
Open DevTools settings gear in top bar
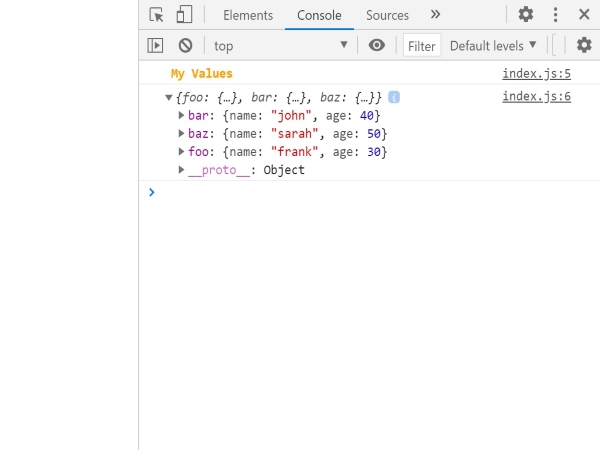coord(526,15)
